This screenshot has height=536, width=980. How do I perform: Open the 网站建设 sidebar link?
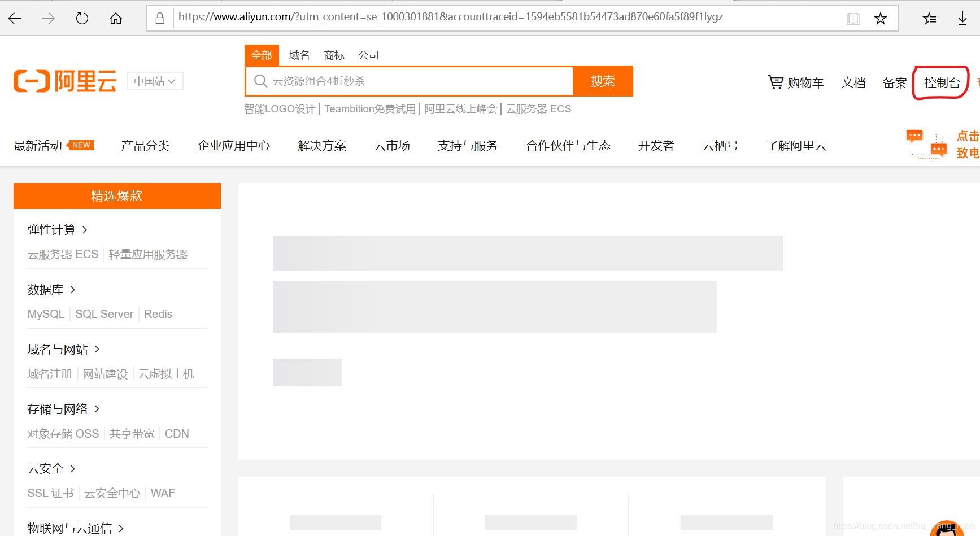point(105,374)
